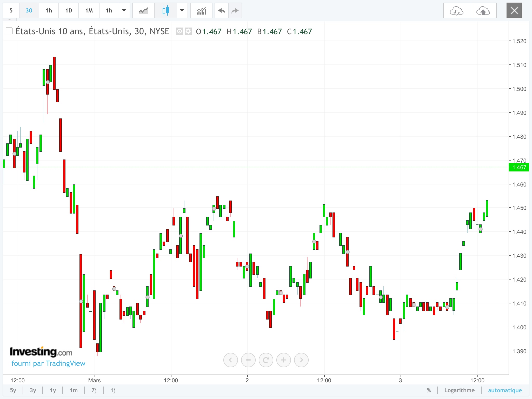Toggle visibility eye icon next to NYSE

coord(179,31)
